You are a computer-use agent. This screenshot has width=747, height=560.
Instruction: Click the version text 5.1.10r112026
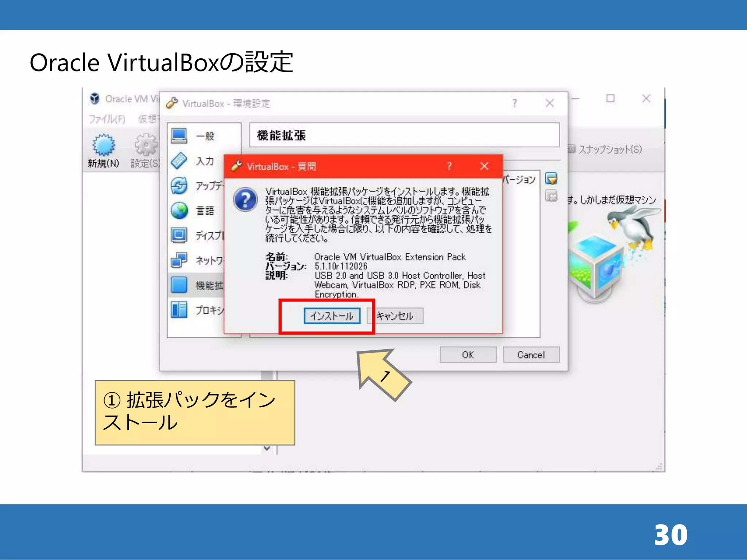pos(341,266)
